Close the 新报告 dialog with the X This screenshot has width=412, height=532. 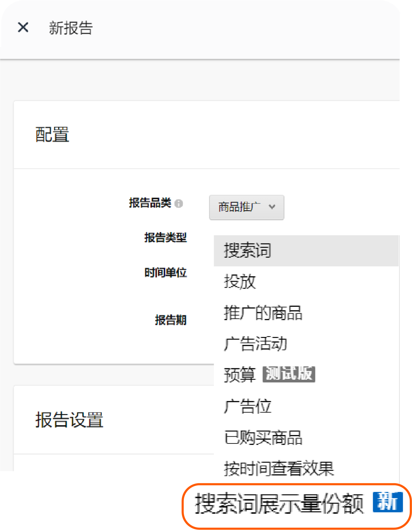pos(23,27)
